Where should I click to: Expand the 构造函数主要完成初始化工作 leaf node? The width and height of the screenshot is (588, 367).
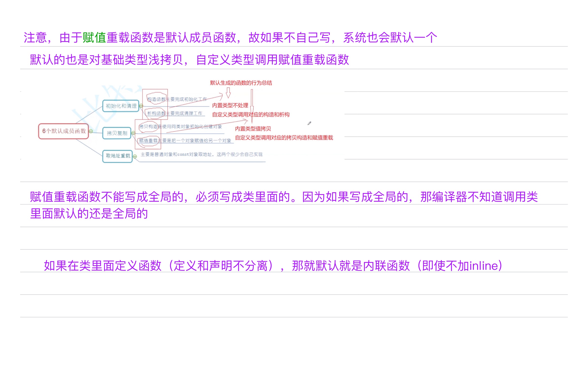click(176, 99)
